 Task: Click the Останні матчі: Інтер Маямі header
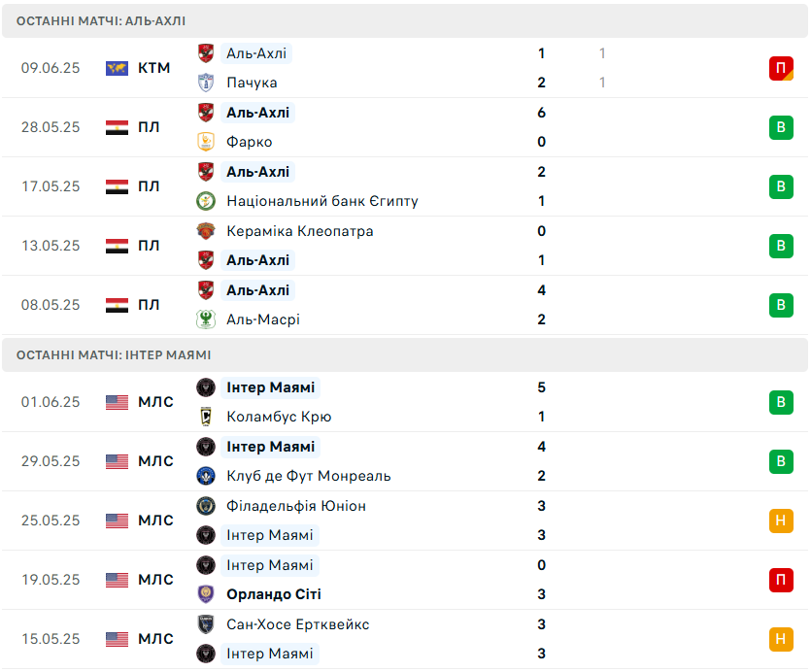[405, 354]
